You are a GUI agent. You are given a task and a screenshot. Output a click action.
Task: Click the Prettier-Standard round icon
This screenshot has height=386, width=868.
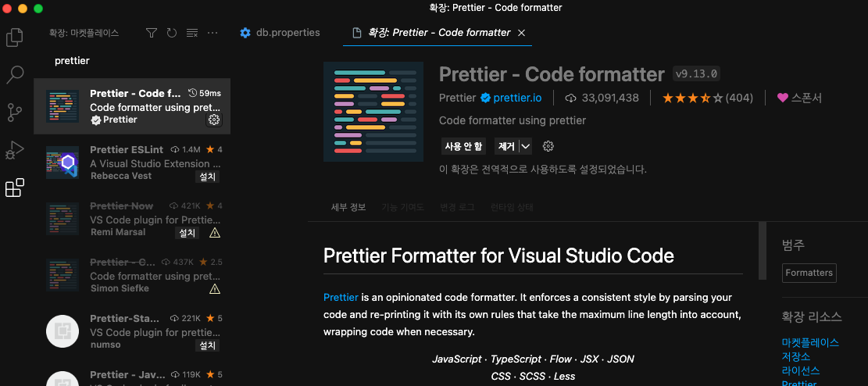tap(63, 331)
